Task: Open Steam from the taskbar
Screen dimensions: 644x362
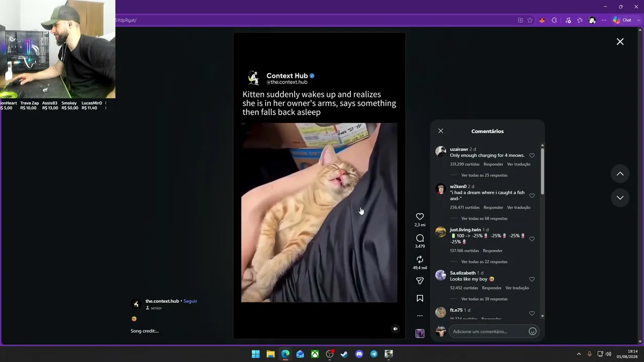Action: [344, 354]
